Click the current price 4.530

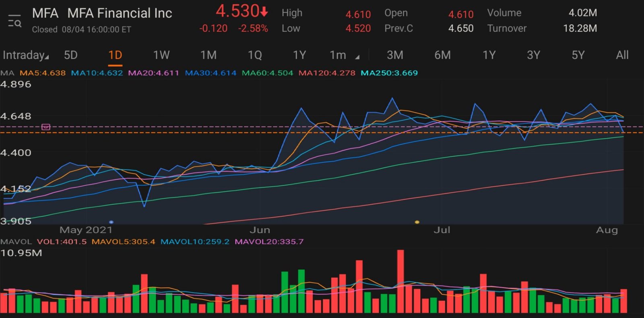(237, 11)
